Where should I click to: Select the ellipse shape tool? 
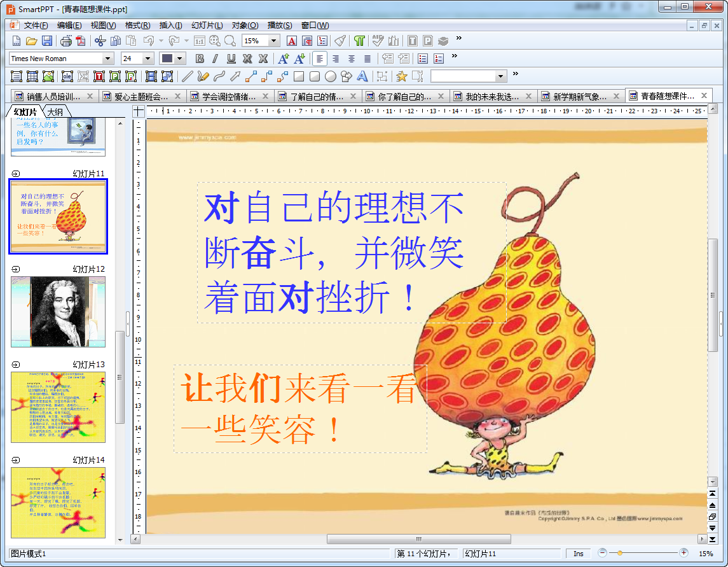pos(331,76)
